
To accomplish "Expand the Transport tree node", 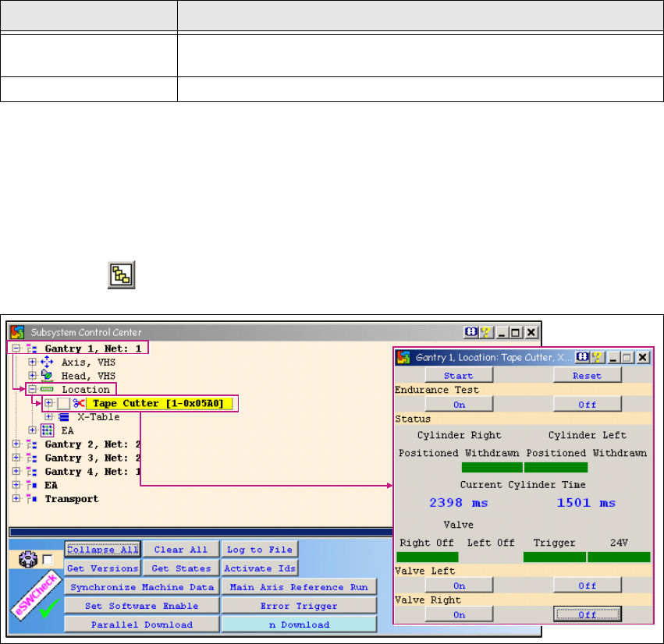I will coord(15,499).
